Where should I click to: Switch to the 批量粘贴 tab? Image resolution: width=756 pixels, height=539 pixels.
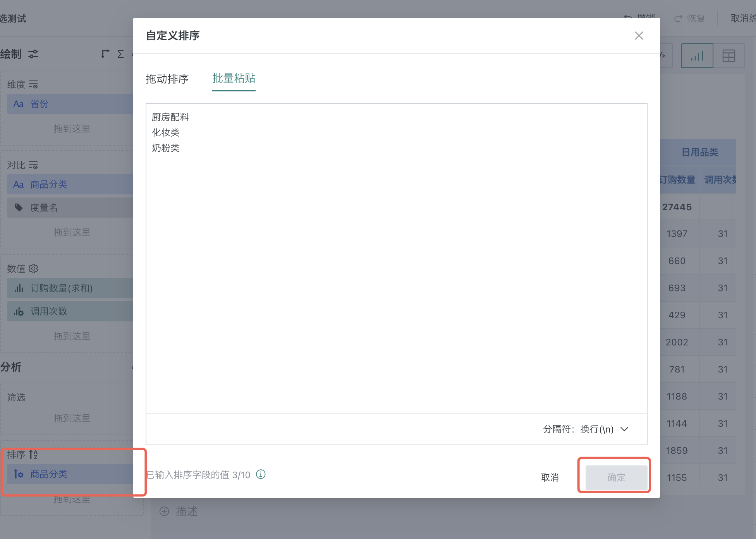click(234, 79)
